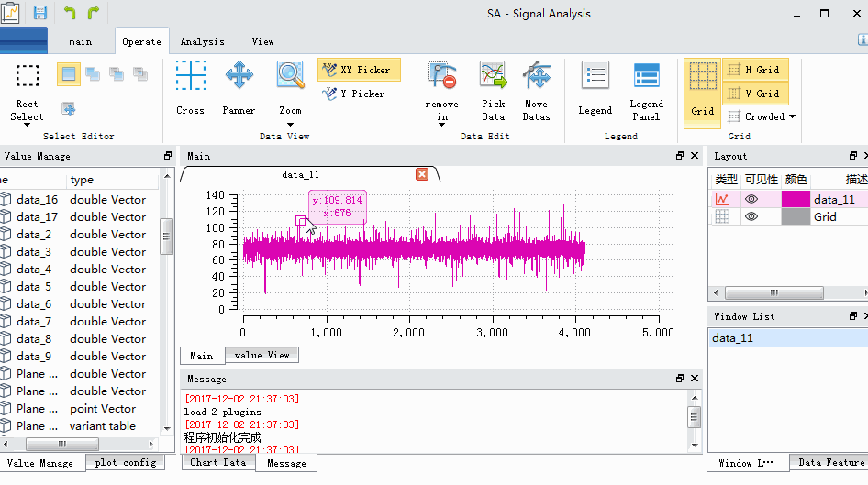Image resolution: width=868 pixels, height=485 pixels.
Task: Activate the Panner tool
Action: coord(239,87)
